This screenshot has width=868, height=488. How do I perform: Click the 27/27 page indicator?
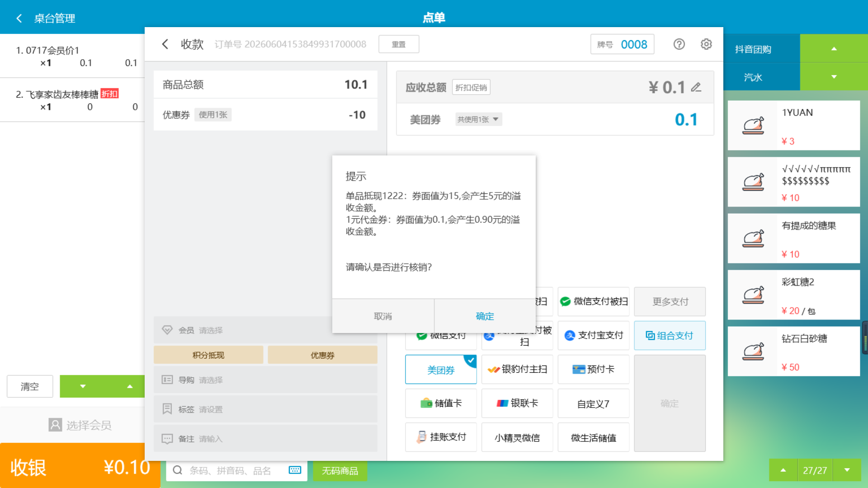coord(815,470)
